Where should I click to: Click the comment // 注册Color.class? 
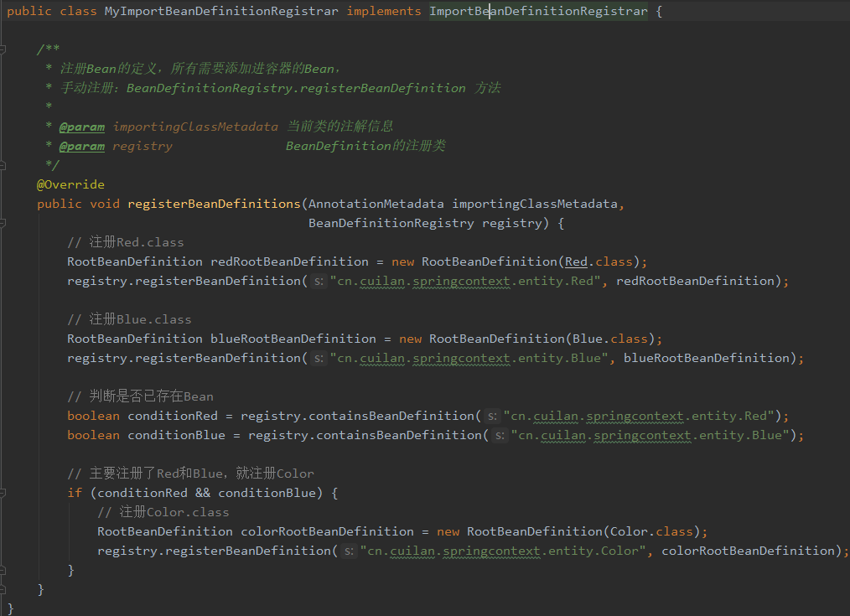(x=163, y=512)
